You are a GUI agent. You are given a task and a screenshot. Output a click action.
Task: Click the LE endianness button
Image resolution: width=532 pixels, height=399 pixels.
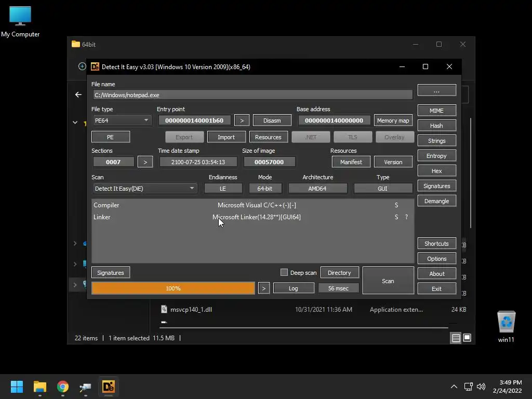pos(223,188)
